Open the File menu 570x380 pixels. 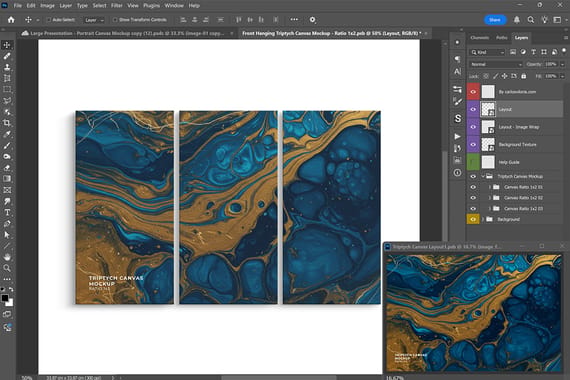(x=17, y=5)
